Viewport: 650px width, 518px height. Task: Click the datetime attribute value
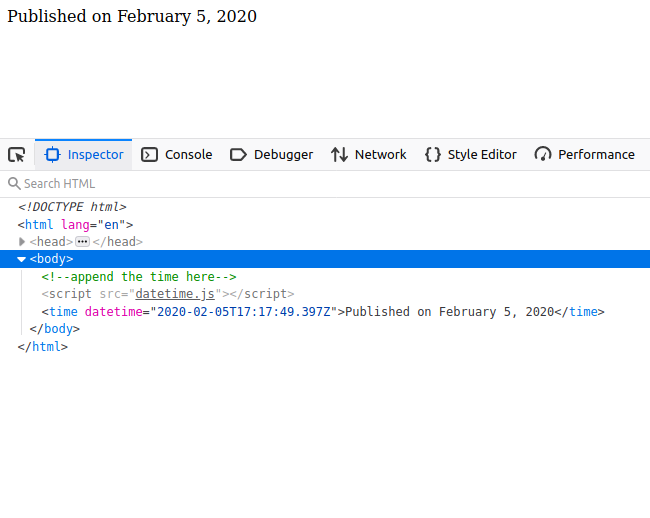tap(244, 312)
